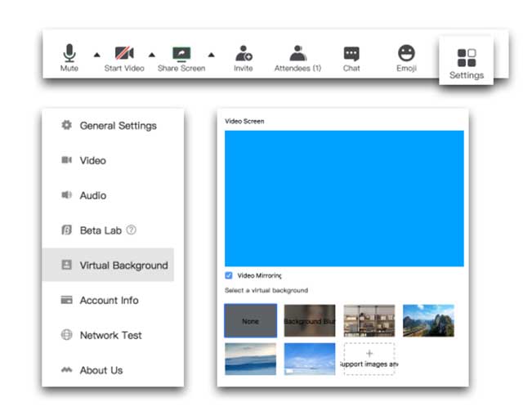Expand the arrow next to Start Video
The width and height of the screenshot is (523, 420).
pos(151,55)
